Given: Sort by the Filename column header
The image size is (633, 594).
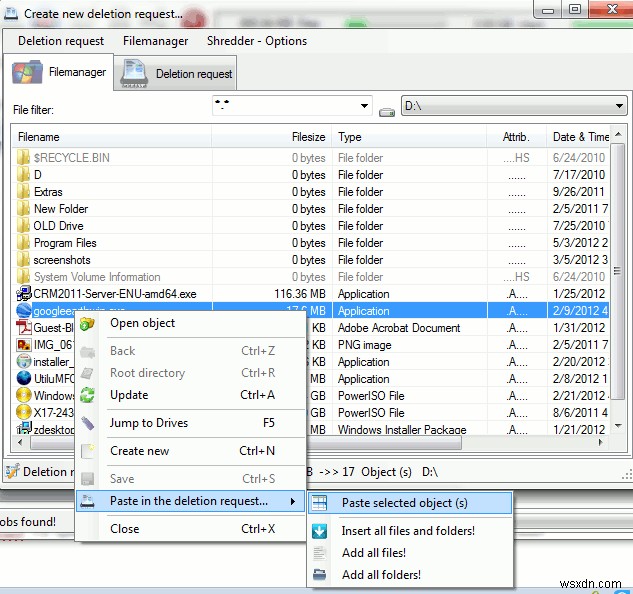Looking at the screenshot, I should point(111,137).
